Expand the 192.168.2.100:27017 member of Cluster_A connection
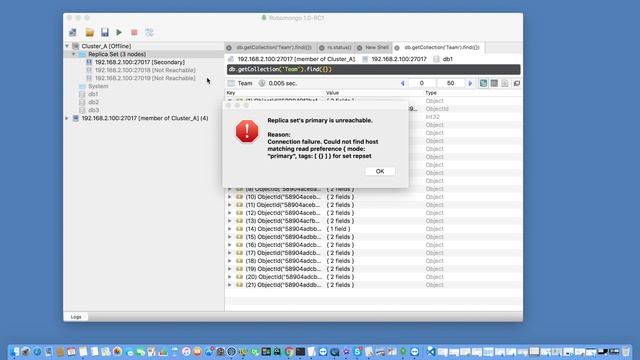 [x=67, y=118]
